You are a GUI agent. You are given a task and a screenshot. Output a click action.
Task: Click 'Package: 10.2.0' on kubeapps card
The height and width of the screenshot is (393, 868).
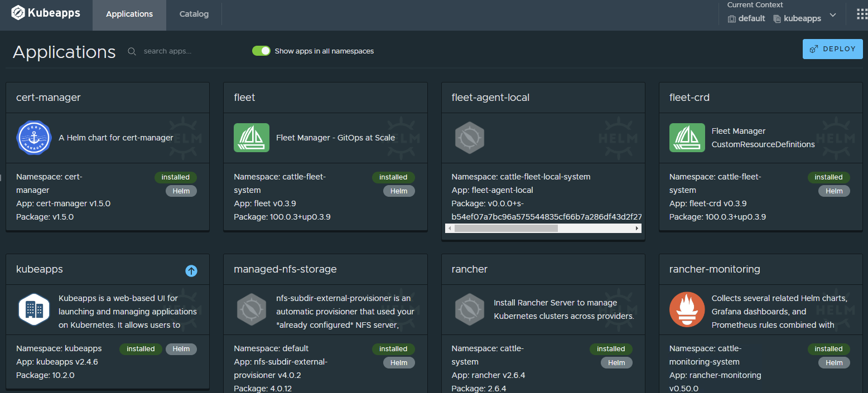coord(45,375)
